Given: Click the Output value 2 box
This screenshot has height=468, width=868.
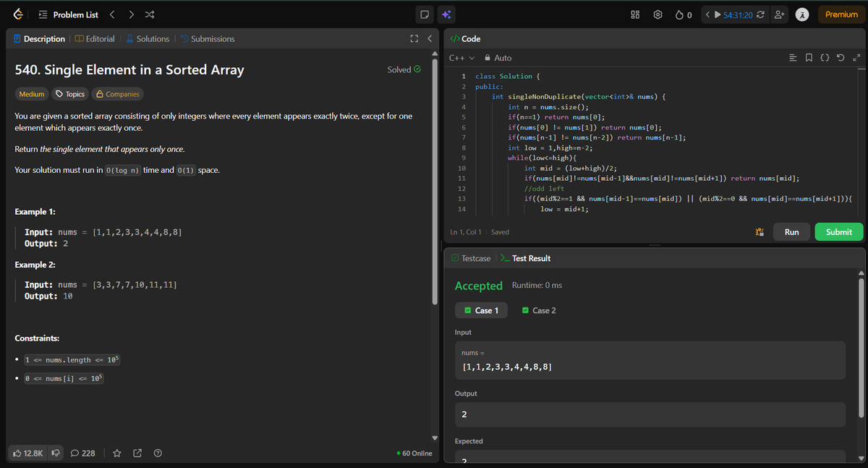Looking at the screenshot, I should [650, 414].
